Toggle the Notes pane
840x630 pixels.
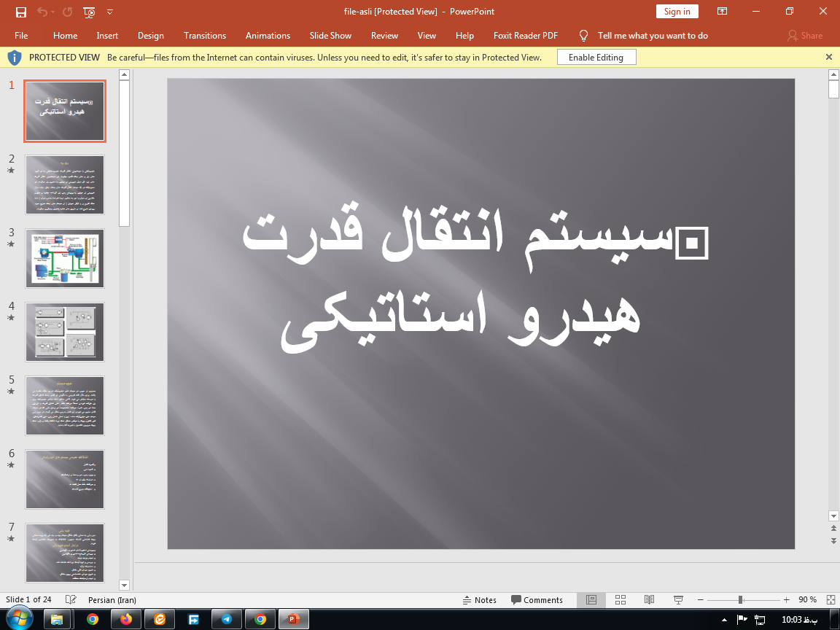[480, 600]
